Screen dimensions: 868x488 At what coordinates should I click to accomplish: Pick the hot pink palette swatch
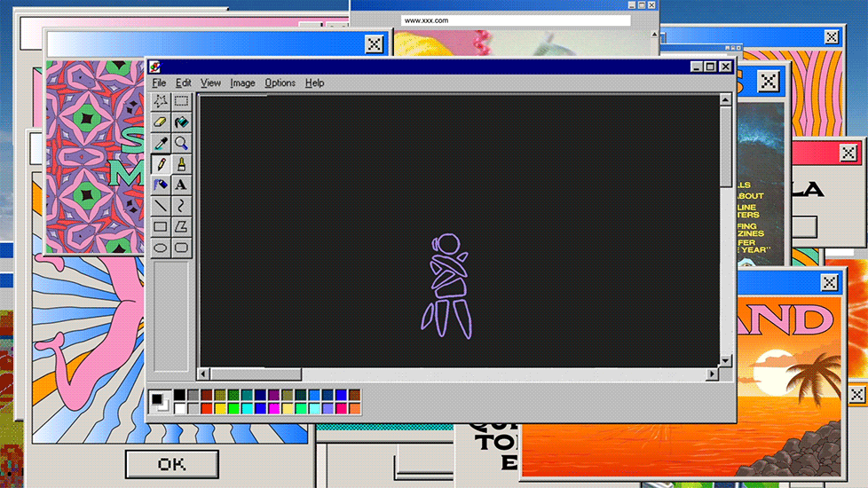[341, 408]
